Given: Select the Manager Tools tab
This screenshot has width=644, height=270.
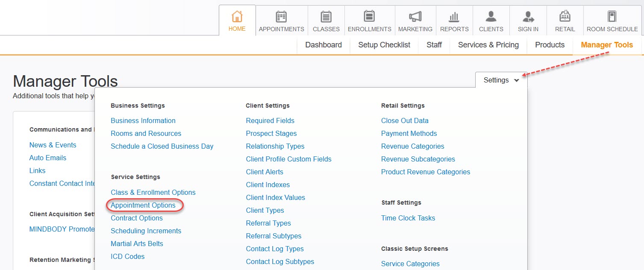Looking at the screenshot, I should pyautogui.click(x=606, y=45).
